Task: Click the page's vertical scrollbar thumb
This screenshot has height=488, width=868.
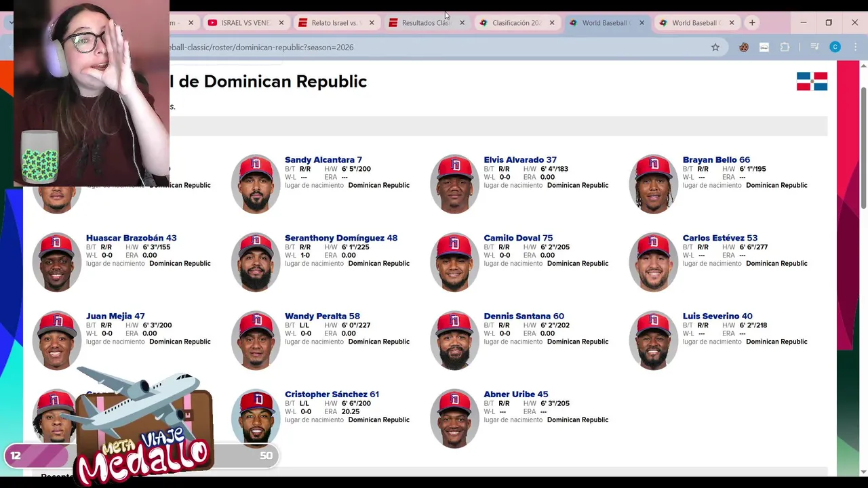Action: (x=863, y=148)
